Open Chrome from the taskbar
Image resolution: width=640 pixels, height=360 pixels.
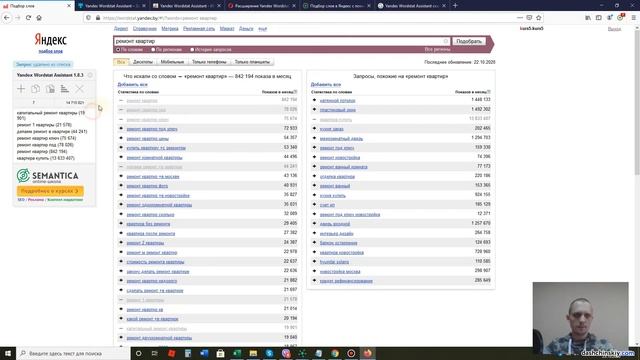(x=335, y=353)
